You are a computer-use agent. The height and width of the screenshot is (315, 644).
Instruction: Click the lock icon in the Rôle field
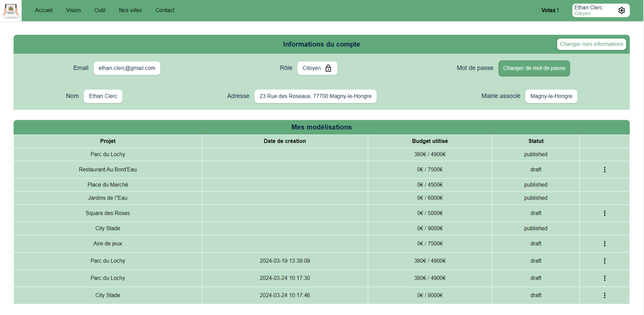[328, 68]
